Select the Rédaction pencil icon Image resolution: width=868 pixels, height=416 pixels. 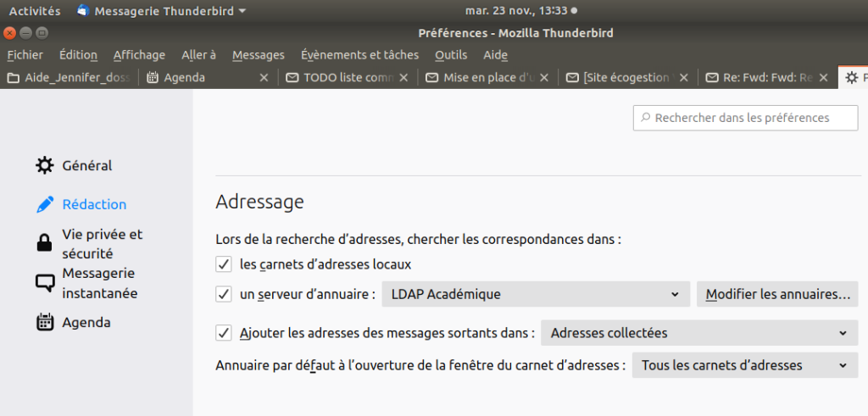(44, 204)
